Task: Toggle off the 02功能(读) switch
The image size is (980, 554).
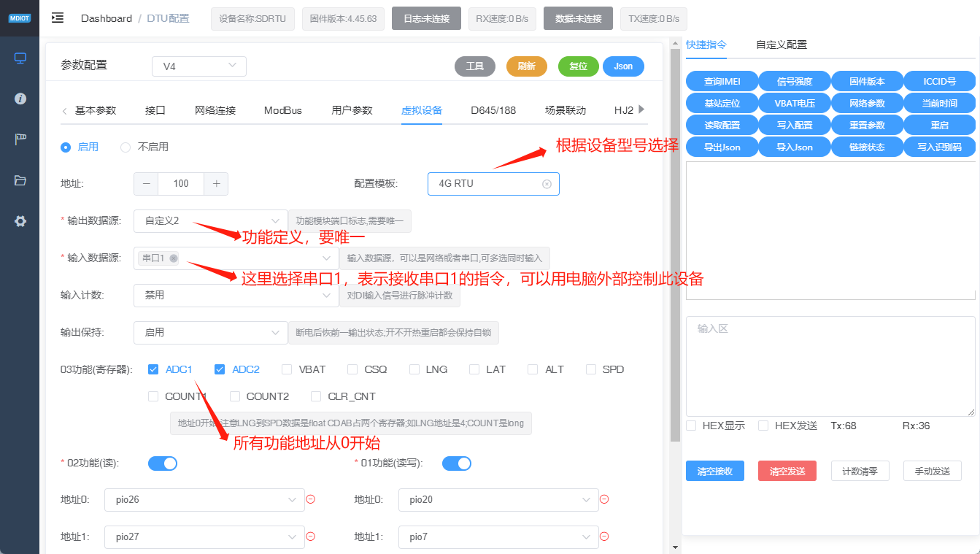Action: pyautogui.click(x=162, y=463)
